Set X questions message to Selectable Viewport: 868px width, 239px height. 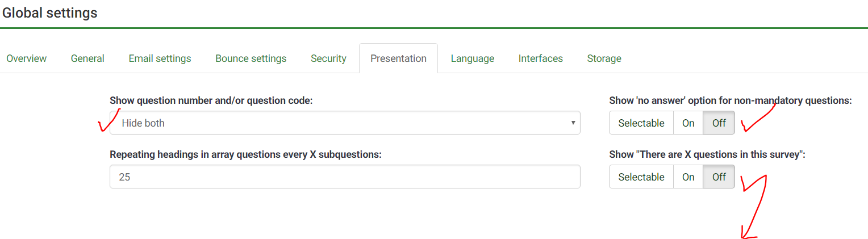(641, 177)
